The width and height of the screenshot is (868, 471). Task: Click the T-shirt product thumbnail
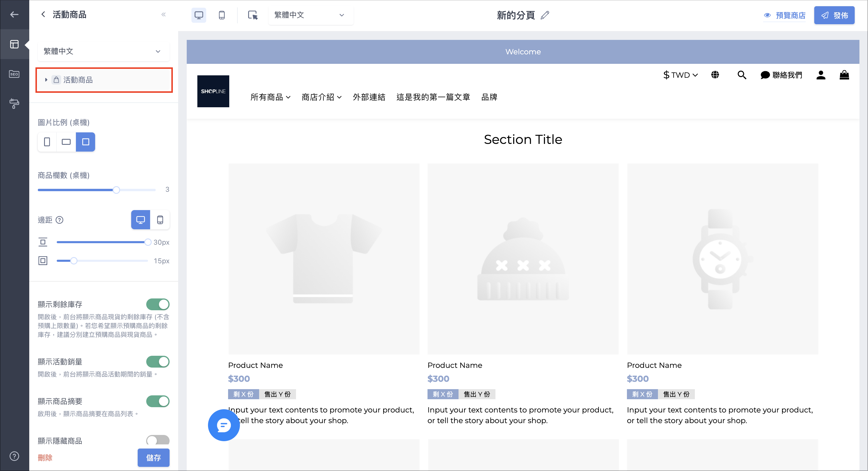pyautogui.click(x=324, y=259)
